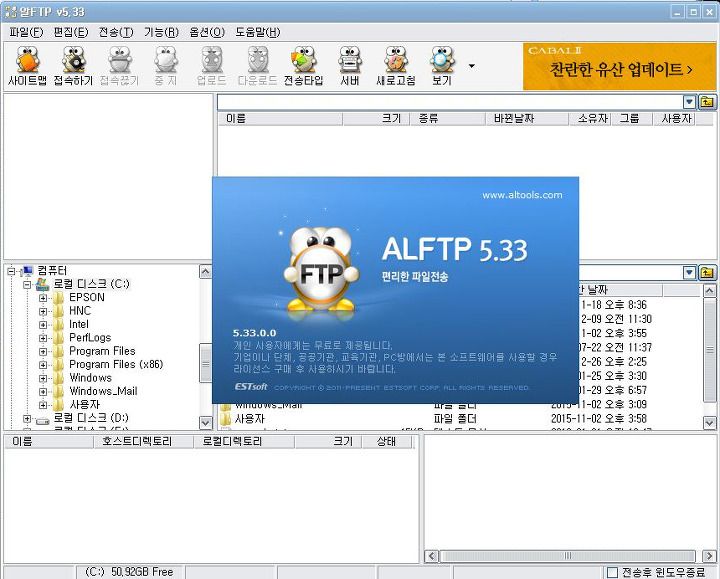Go up a folder in the remote pane

click(x=707, y=102)
